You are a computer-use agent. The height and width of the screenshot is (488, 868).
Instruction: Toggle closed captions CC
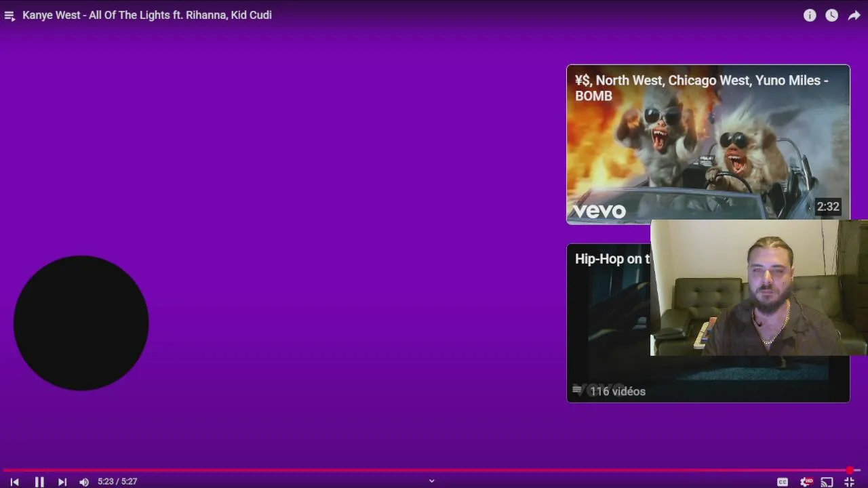[x=783, y=482]
